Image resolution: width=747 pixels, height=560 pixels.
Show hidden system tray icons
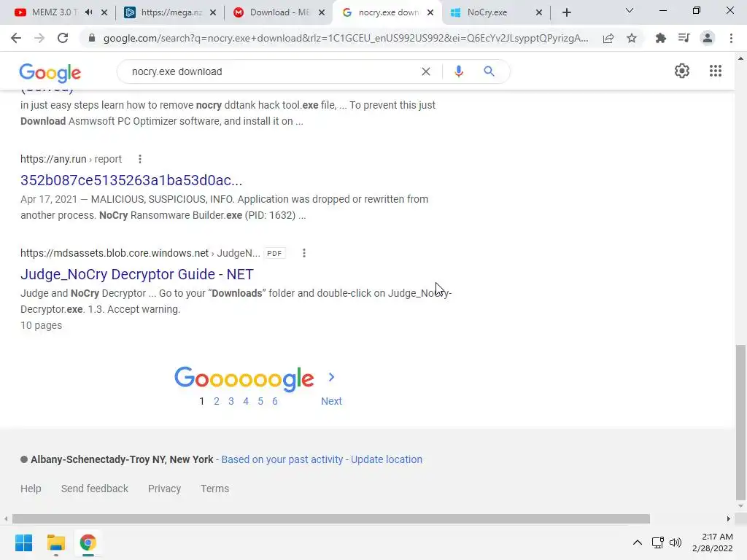(637, 542)
